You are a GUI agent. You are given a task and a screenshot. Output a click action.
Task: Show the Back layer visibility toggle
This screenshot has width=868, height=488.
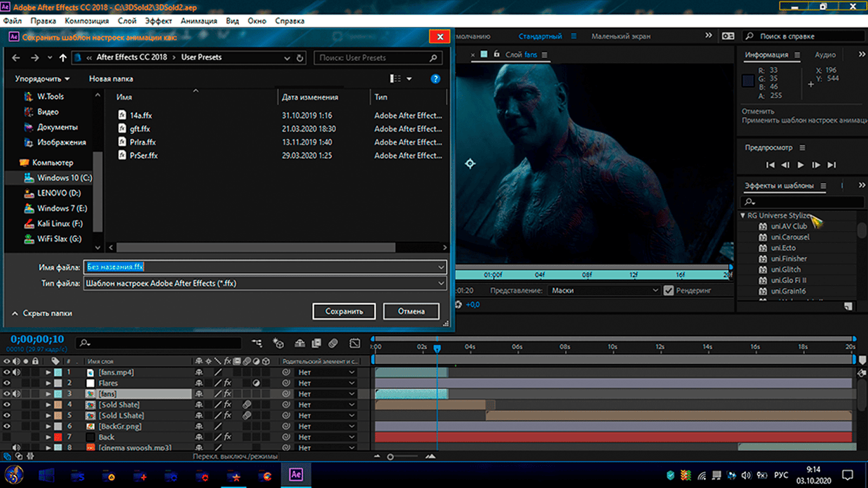pos(7,437)
